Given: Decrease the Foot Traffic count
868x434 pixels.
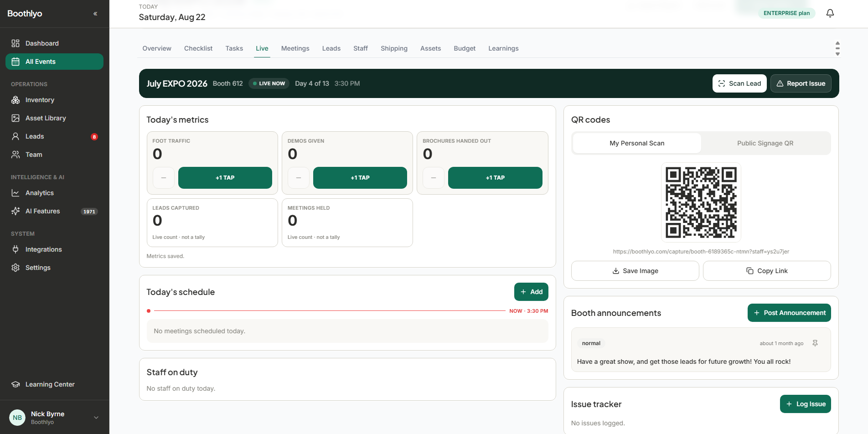Looking at the screenshot, I should point(164,178).
